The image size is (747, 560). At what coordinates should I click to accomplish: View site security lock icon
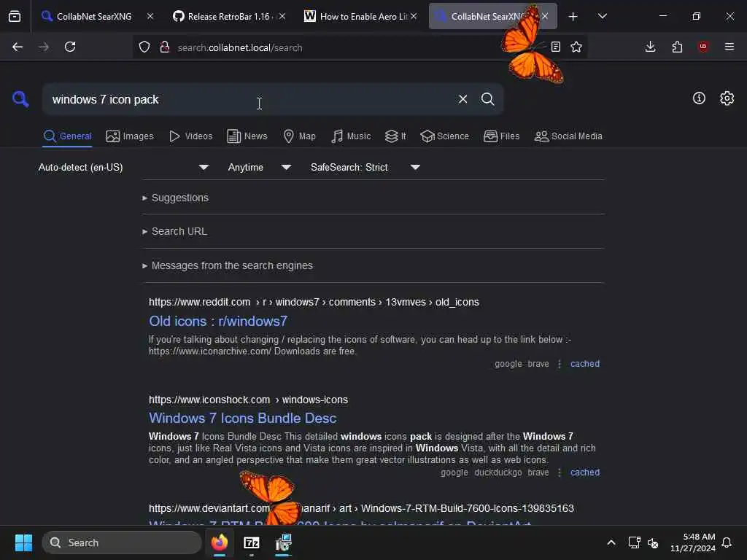pos(165,47)
